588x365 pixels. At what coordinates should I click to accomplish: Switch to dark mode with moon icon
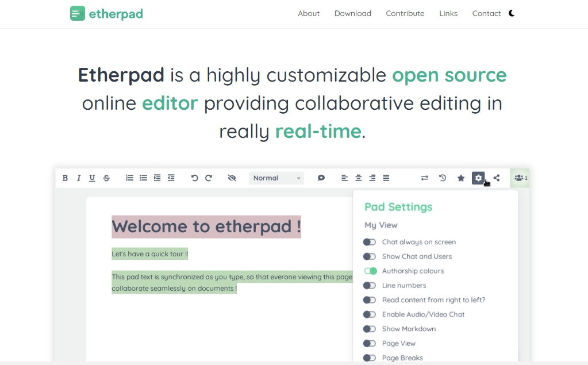pos(512,13)
